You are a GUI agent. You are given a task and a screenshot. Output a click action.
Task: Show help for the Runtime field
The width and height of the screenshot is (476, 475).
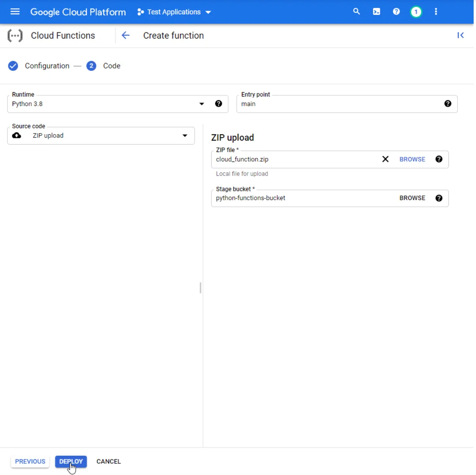point(219,104)
